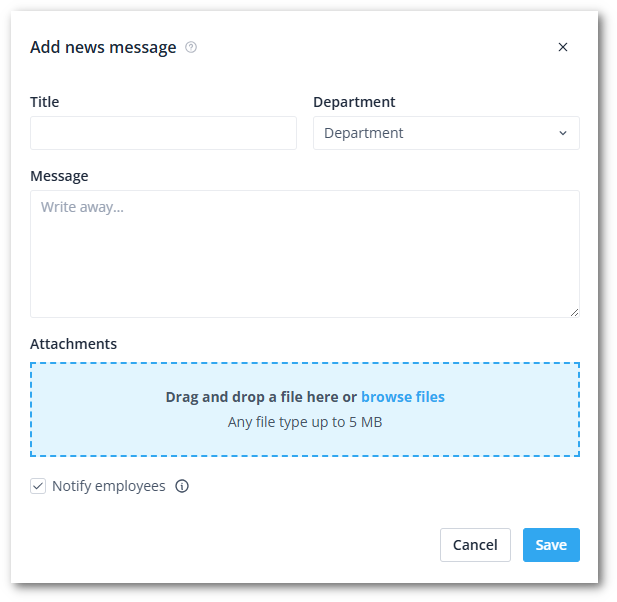Click the Notify employees label text

108,486
